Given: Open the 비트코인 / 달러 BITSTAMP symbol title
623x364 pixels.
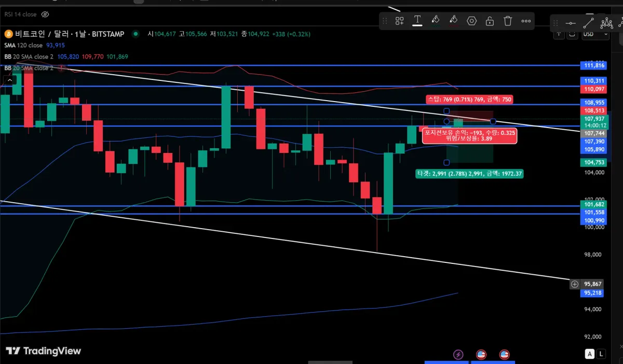Looking at the screenshot, I should click(x=69, y=34).
